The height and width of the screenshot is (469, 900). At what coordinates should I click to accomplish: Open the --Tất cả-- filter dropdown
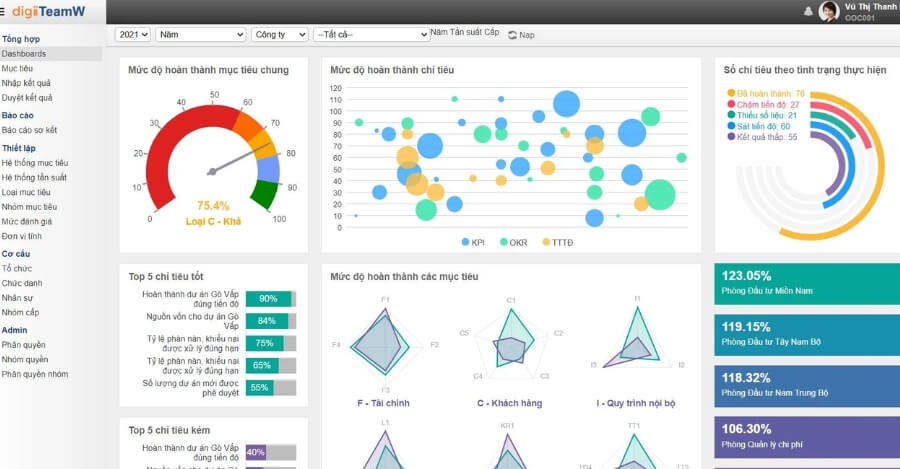371,34
